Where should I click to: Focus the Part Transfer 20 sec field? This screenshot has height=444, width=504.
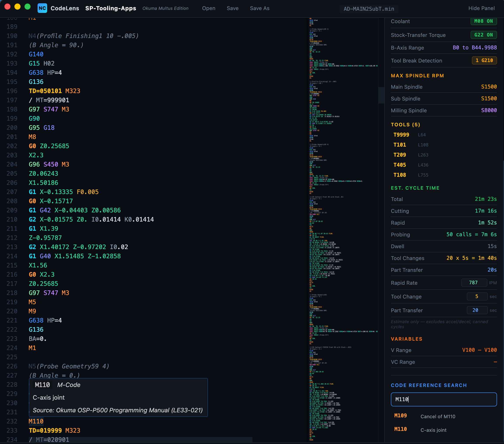[x=477, y=310]
